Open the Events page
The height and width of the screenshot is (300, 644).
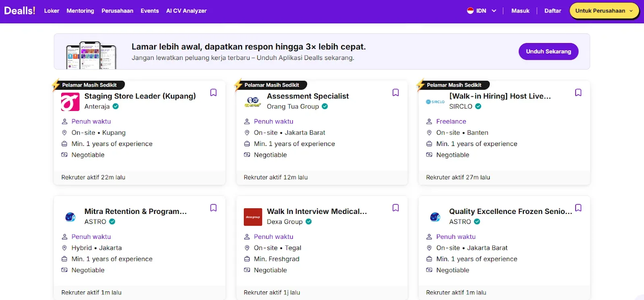150,11
